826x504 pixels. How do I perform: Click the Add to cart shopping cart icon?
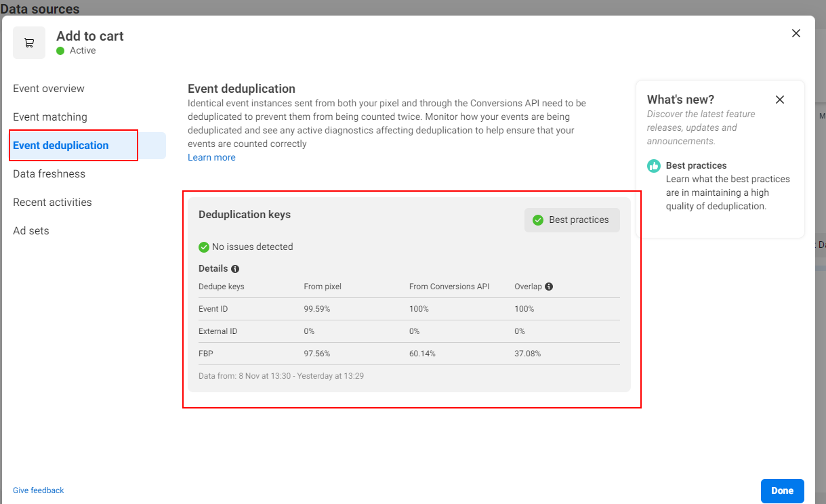click(x=29, y=43)
